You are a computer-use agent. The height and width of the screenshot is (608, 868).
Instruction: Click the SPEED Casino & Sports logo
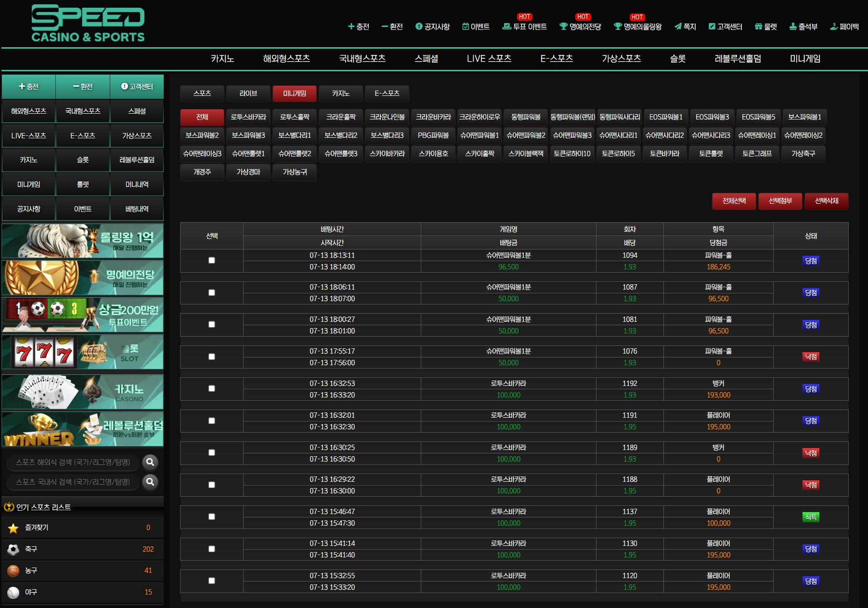coord(88,23)
